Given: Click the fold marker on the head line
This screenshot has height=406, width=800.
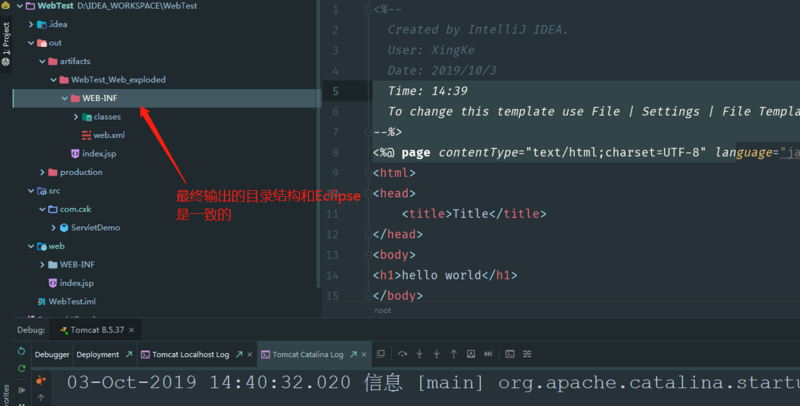Looking at the screenshot, I should (x=368, y=193).
